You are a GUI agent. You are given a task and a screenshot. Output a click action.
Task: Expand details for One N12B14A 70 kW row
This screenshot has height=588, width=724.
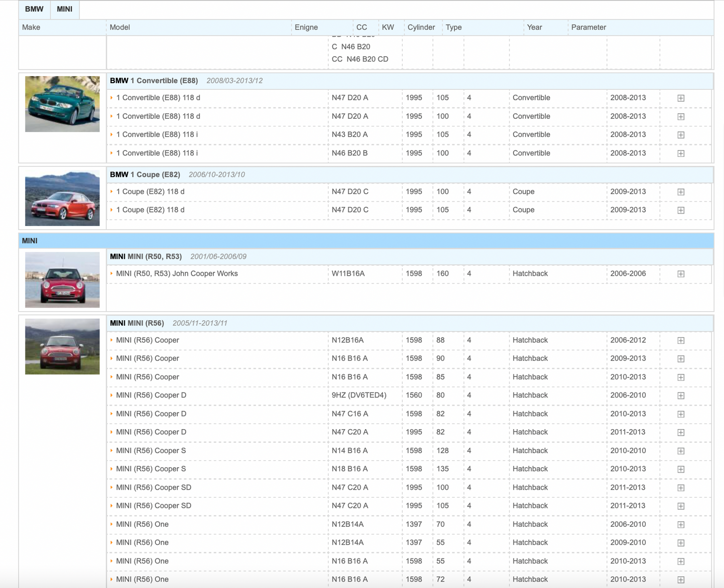(681, 525)
